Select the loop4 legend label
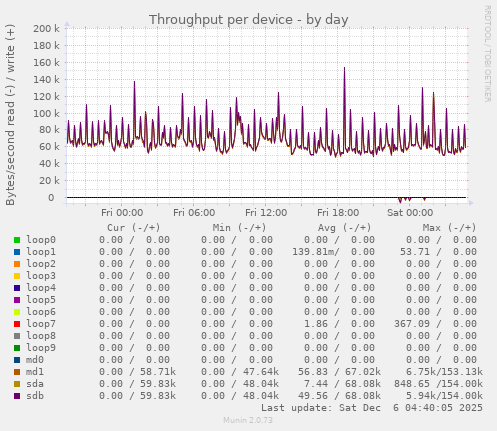This screenshot has height=431, width=497. (41, 288)
